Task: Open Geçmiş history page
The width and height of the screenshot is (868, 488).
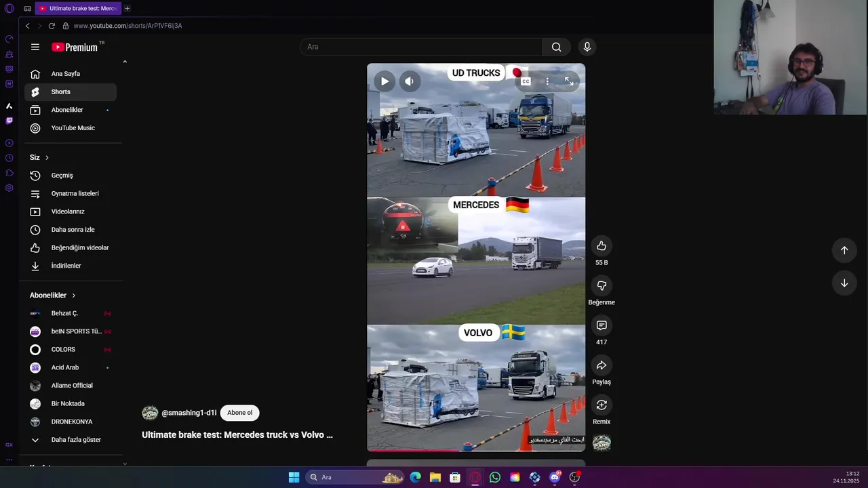Action: click(71, 176)
